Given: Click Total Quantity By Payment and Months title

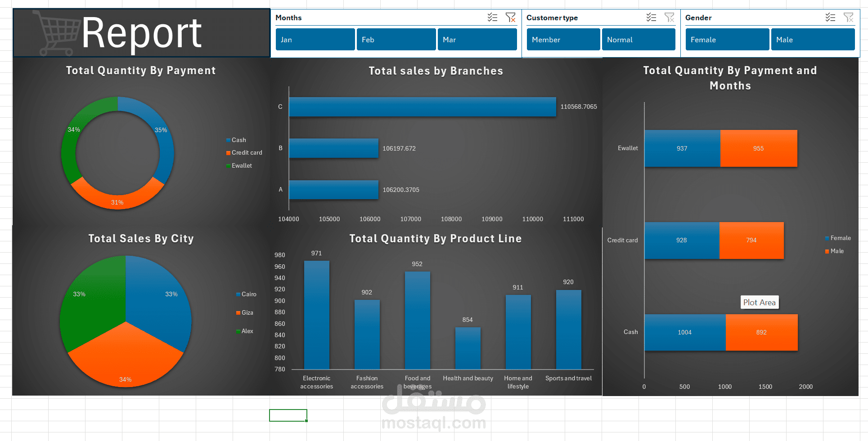Looking at the screenshot, I should tap(730, 78).
